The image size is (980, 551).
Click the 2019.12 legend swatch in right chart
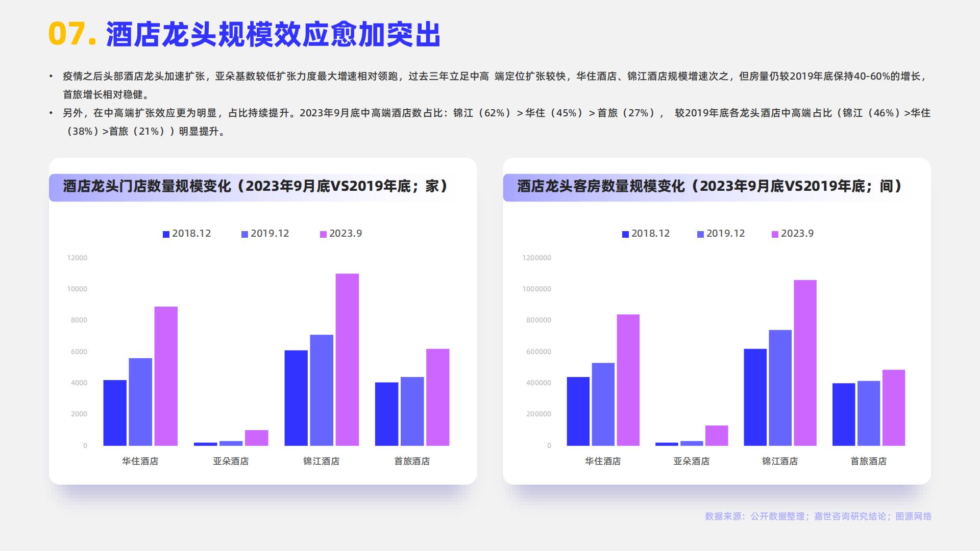tap(700, 234)
